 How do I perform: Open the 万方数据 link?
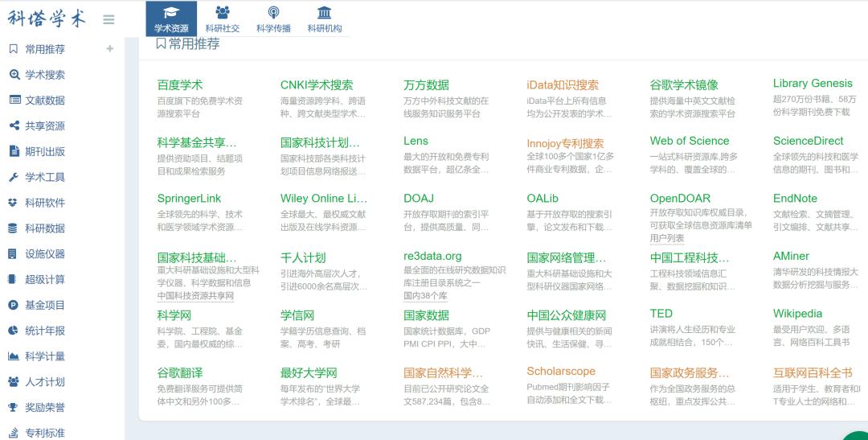click(x=426, y=84)
